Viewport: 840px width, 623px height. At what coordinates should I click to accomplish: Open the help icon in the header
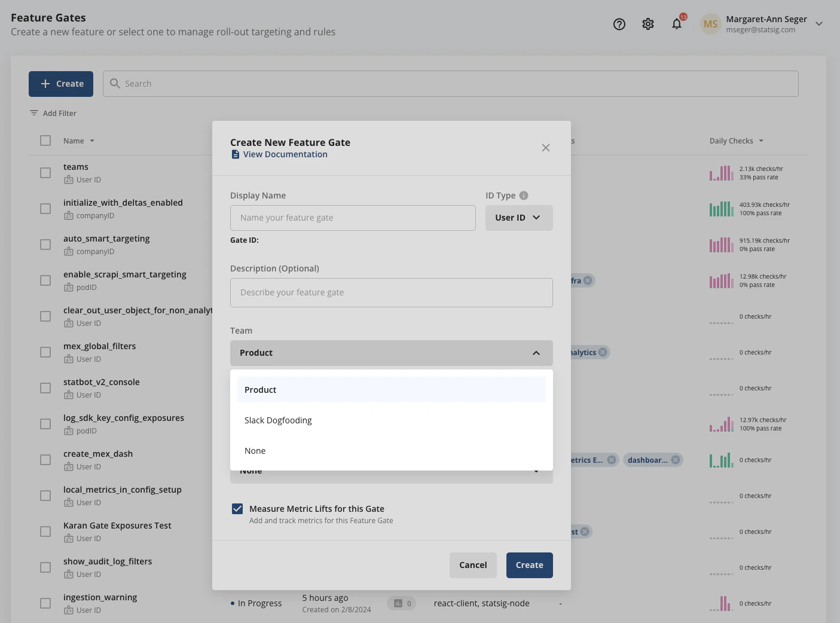click(619, 24)
